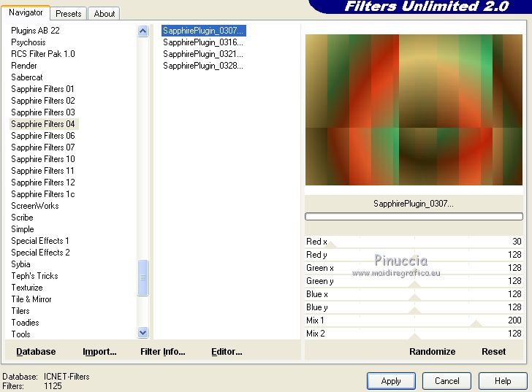Screen dimensions: 532x392
Task: Select Tilers category
Action: (20, 311)
